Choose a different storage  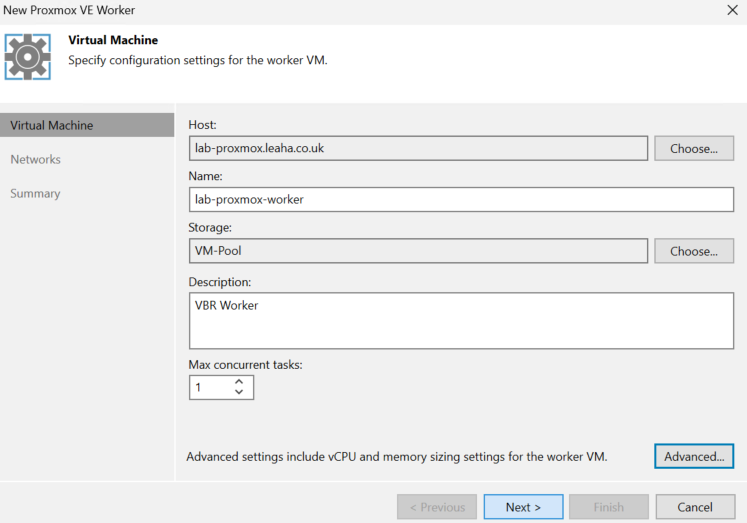pos(694,251)
